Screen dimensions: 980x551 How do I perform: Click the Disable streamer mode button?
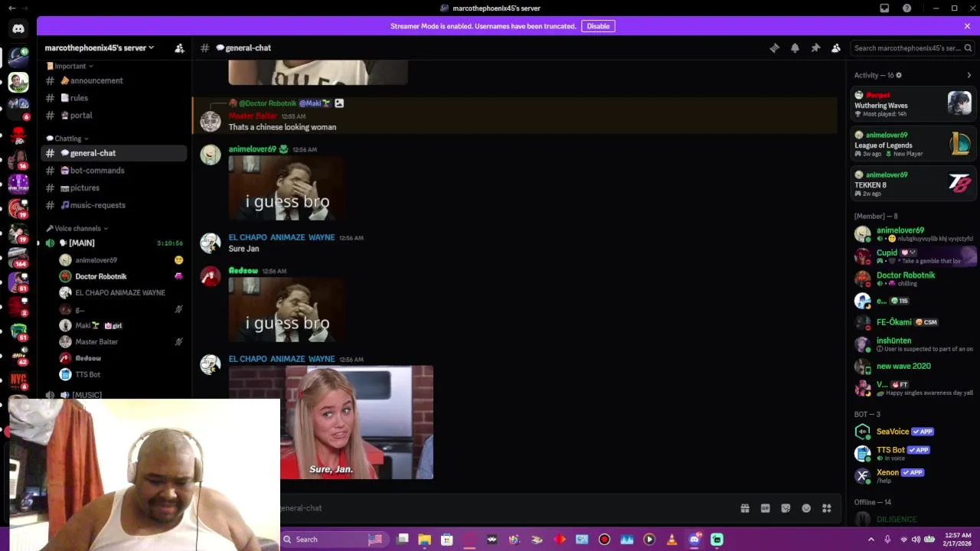tap(598, 26)
